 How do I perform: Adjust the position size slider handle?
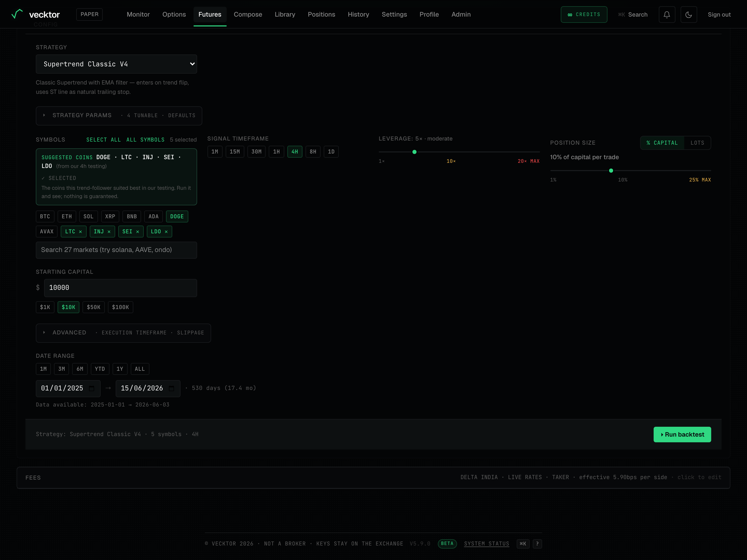[611, 171]
